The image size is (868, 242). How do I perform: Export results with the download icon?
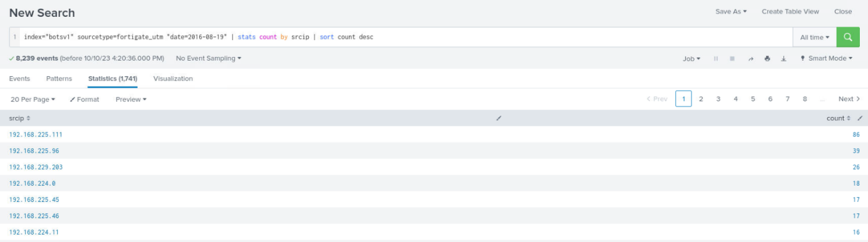[x=783, y=59]
